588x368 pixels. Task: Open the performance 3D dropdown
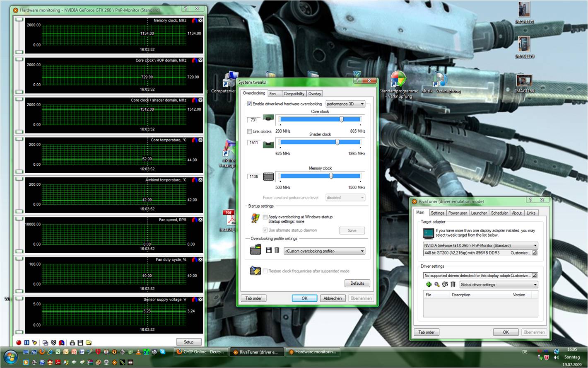[x=345, y=104]
